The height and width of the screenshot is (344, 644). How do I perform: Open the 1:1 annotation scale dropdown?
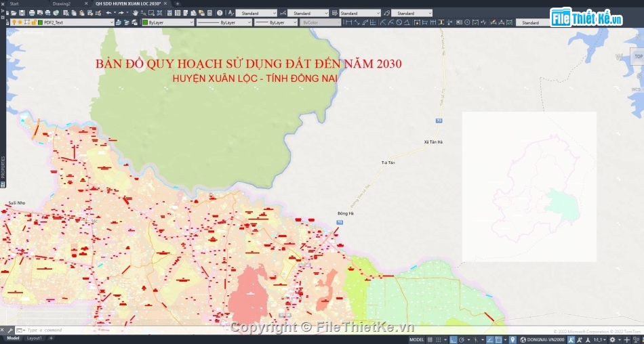tap(601, 339)
